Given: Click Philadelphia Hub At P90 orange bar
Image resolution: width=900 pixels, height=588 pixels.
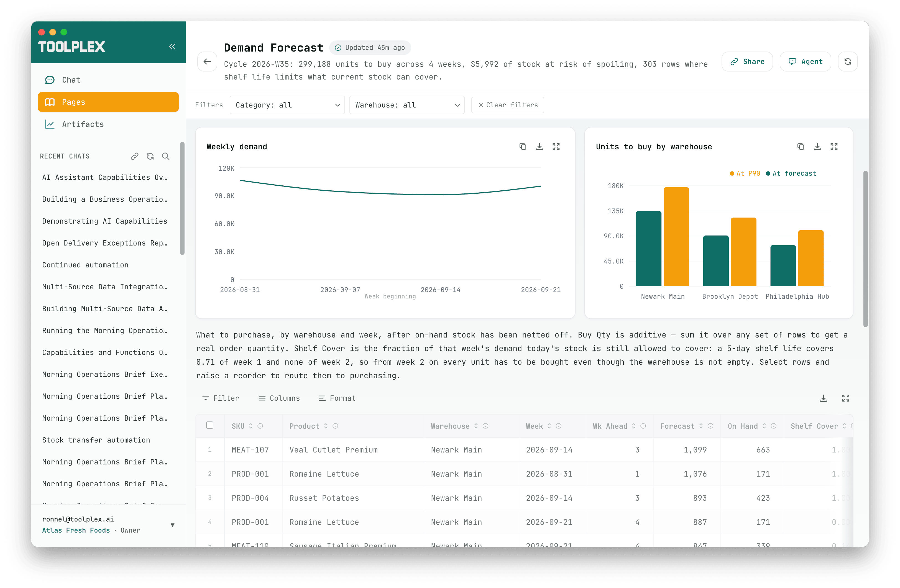Looking at the screenshot, I should [x=811, y=258].
